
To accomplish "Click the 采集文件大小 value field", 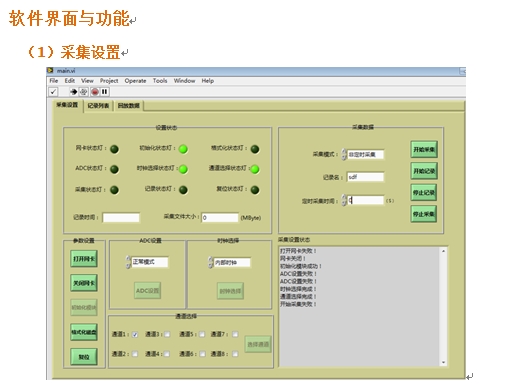I will tap(220, 218).
